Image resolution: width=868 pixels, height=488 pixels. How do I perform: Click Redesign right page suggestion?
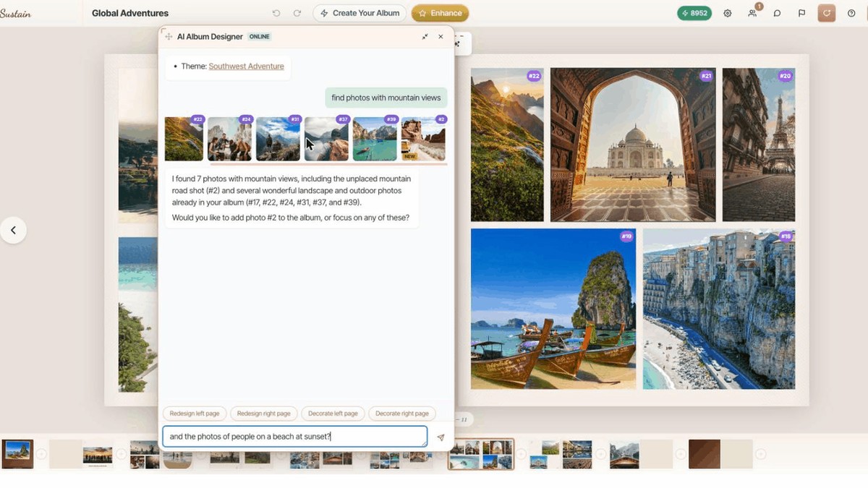(x=263, y=414)
